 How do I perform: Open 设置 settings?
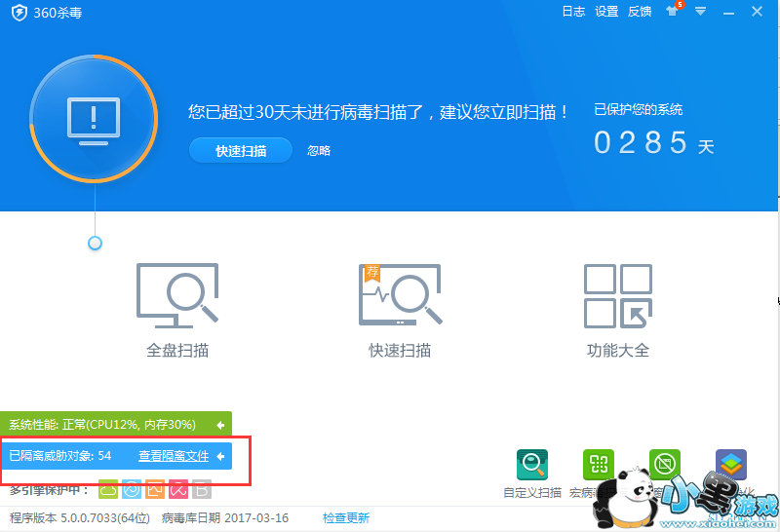(x=606, y=12)
